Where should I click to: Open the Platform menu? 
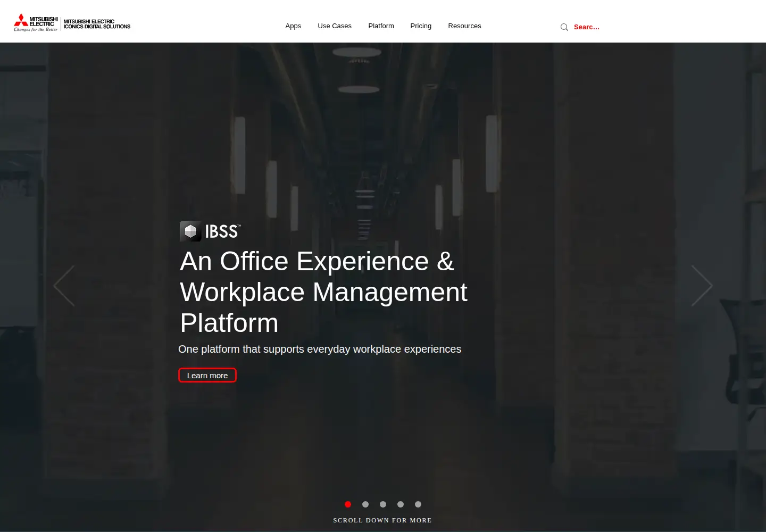coord(381,26)
